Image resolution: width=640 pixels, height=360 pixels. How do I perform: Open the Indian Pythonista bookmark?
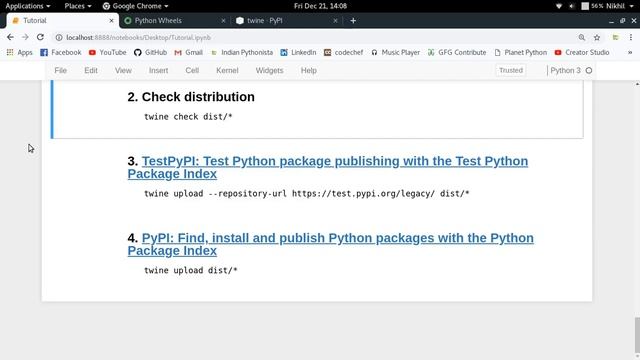(x=242, y=52)
